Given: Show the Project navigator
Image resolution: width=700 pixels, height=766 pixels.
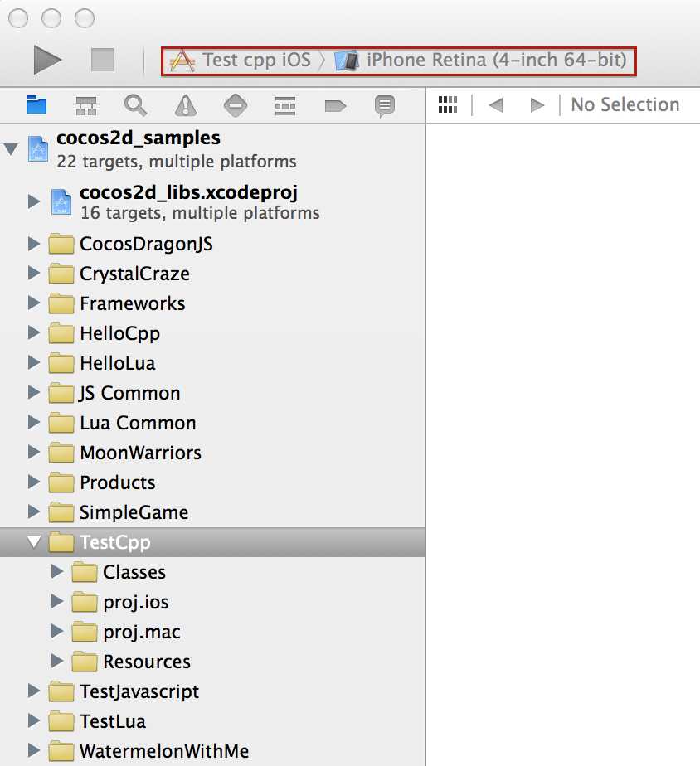Looking at the screenshot, I should click(x=36, y=105).
